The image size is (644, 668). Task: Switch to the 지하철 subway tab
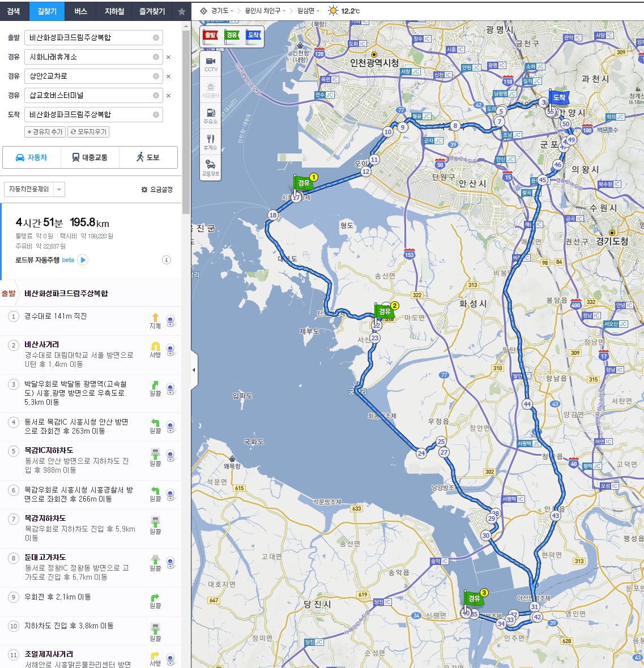tap(114, 11)
